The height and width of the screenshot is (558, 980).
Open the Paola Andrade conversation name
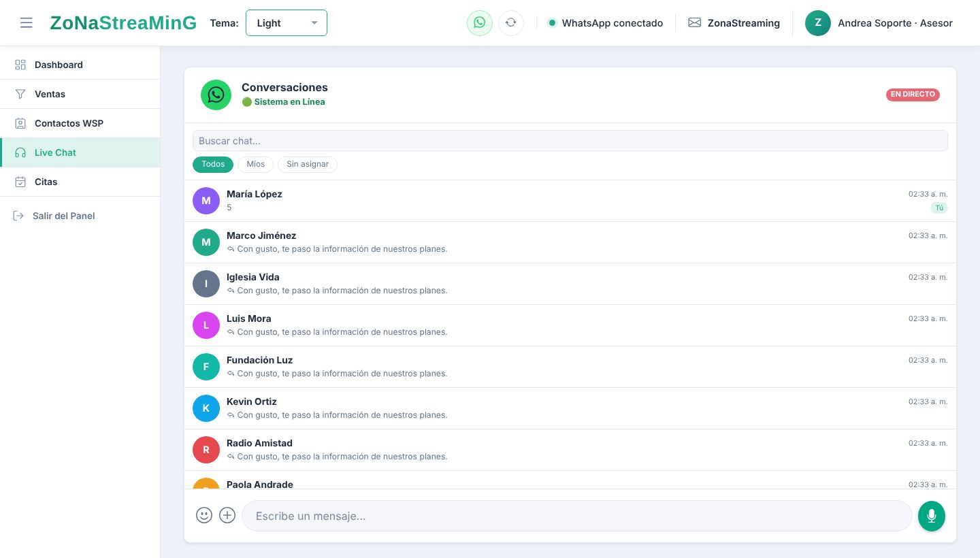pyautogui.click(x=260, y=484)
